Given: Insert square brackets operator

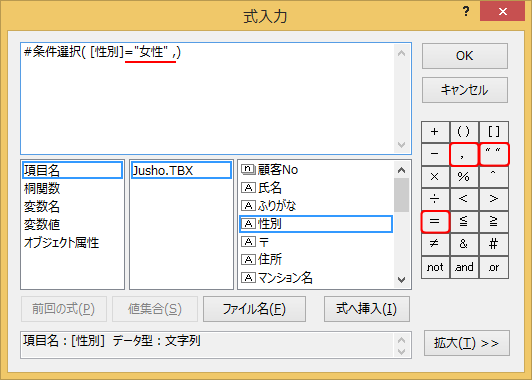Looking at the screenshot, I should tap(494, 132).
